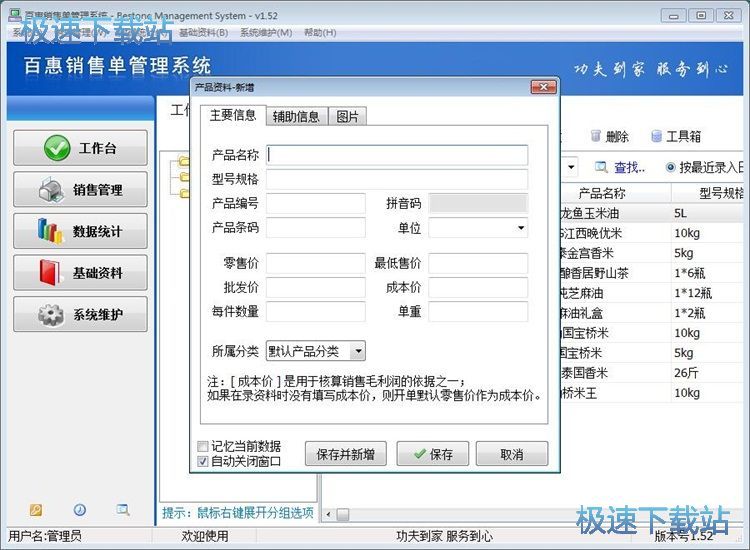Click the 成本价 input field
750x550 pixels.
[478, 287]
